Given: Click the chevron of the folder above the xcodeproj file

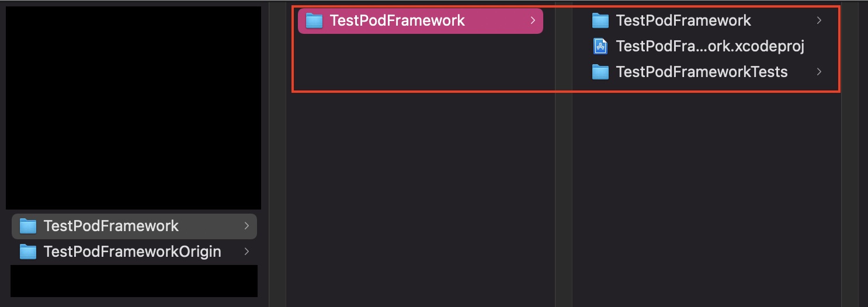Looking at the screenshot, I should point(819,20).
